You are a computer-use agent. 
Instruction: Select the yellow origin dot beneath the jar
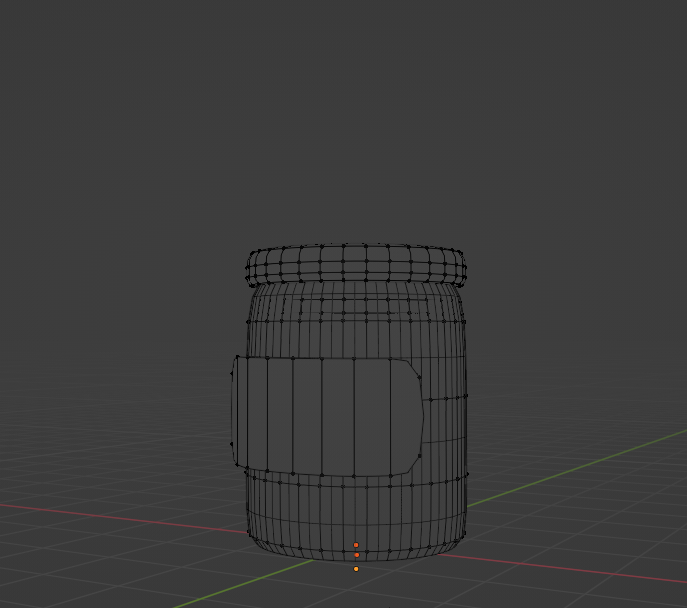coord(356,569)
